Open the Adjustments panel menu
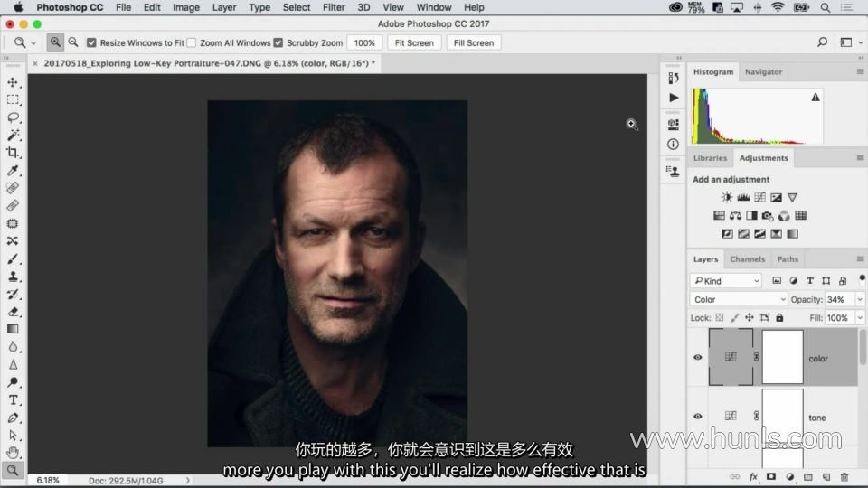The image size is (868, 488). (x=860, y=157)
